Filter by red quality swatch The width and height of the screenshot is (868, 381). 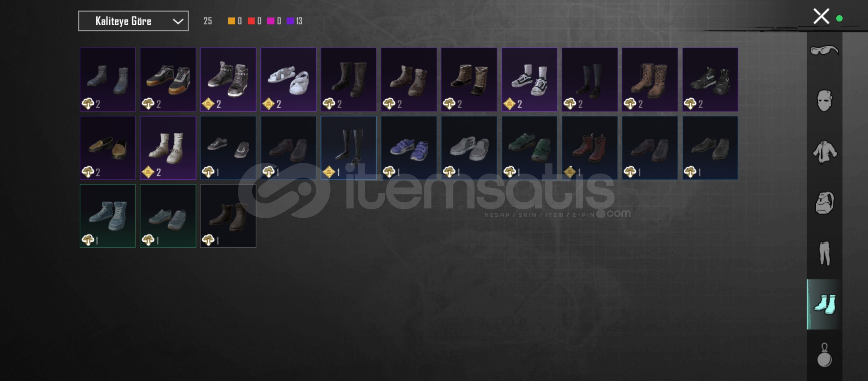coord(251,21)
